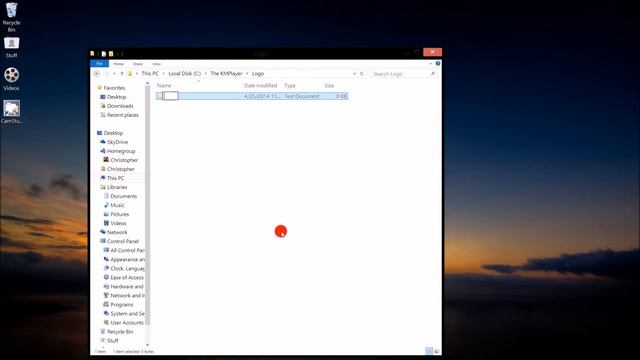Expand the address bar history dropdown
The image size is (640, 360).
354,73
